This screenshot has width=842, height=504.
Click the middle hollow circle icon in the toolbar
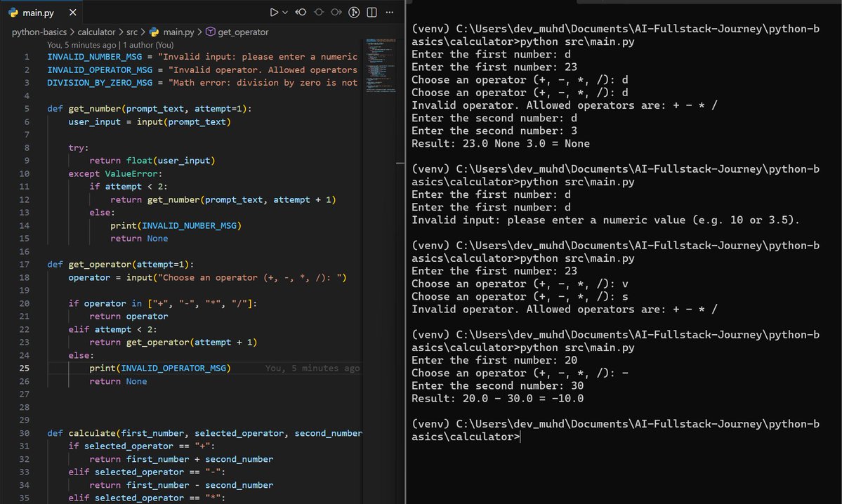pyautogui.click(x=318, y=12)
